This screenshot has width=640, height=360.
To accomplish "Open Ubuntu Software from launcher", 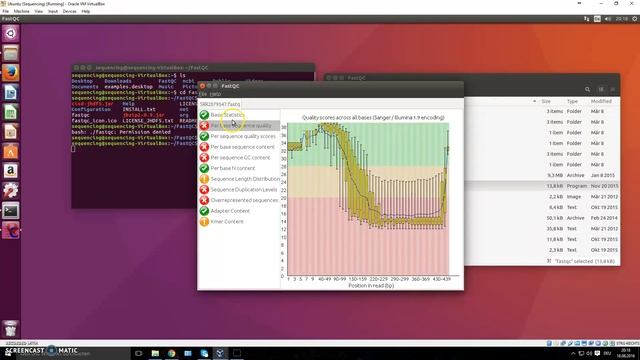I will click(11, 151).
